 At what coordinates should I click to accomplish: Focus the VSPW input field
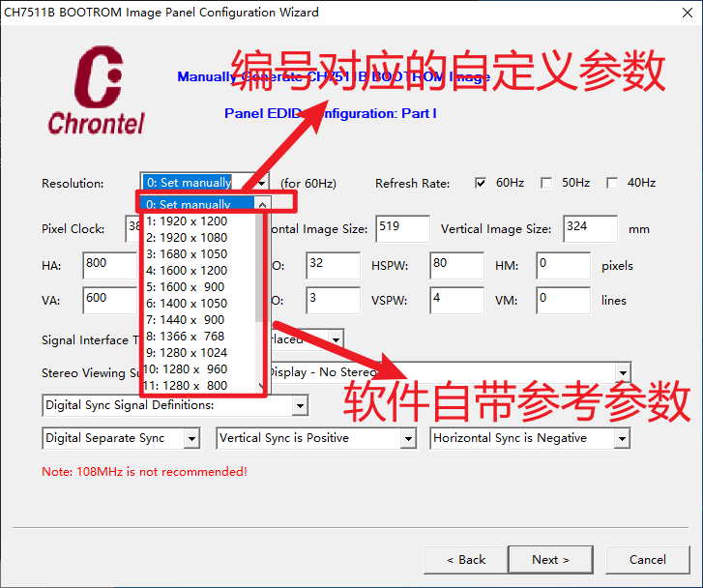coord(456,301)
